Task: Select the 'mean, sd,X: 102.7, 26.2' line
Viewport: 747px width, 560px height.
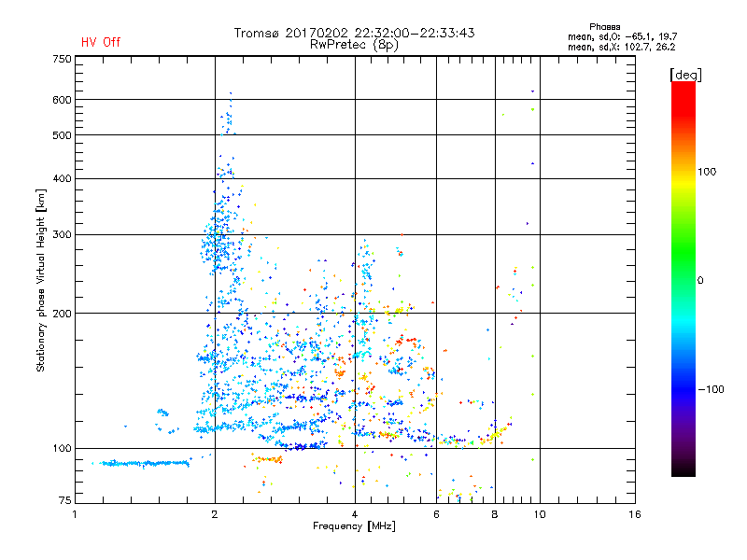Action: click(621, 48)
